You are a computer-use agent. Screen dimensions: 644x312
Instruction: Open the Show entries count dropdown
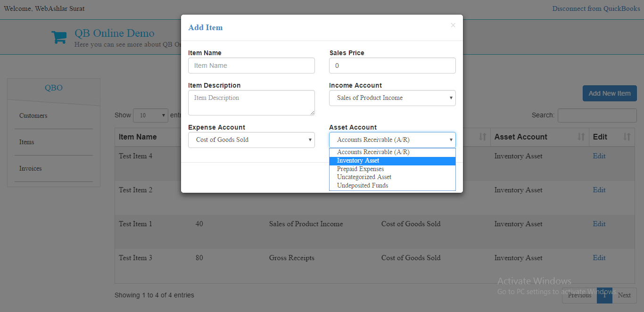click(x=150, y=115)
